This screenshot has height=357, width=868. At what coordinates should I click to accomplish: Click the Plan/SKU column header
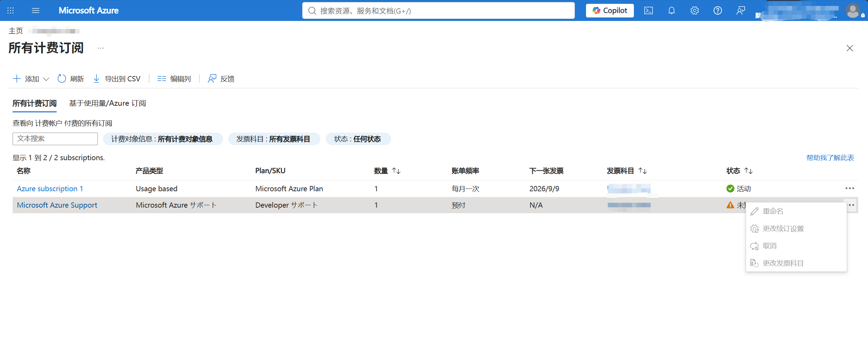270,171
